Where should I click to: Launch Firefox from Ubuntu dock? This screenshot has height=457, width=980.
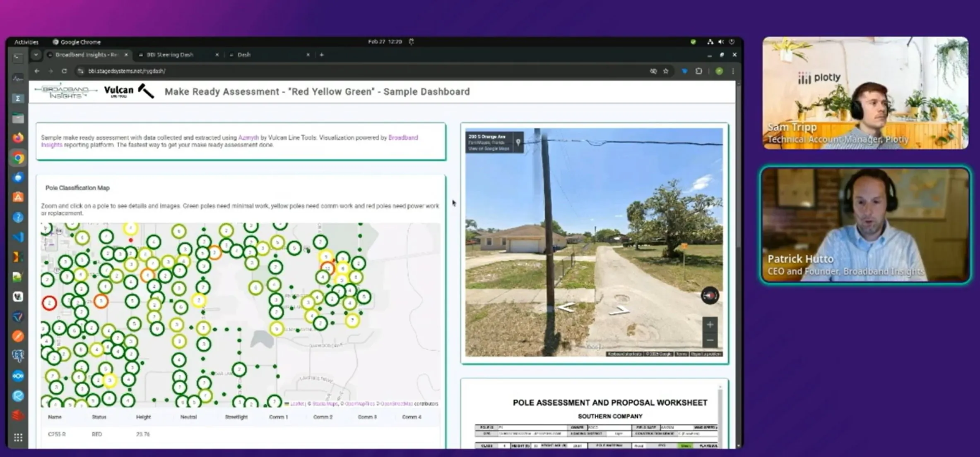tap(18, 138)
